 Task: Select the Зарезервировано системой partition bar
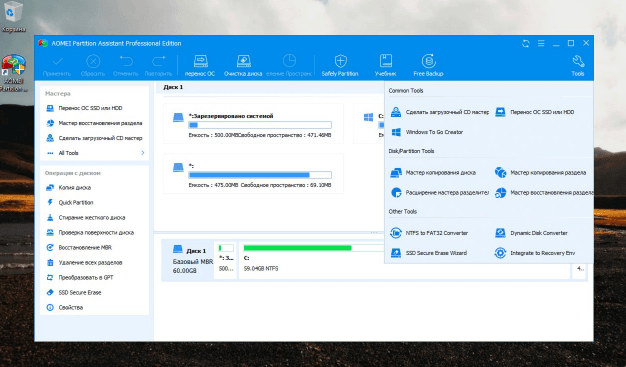click(x=260, y=125)
